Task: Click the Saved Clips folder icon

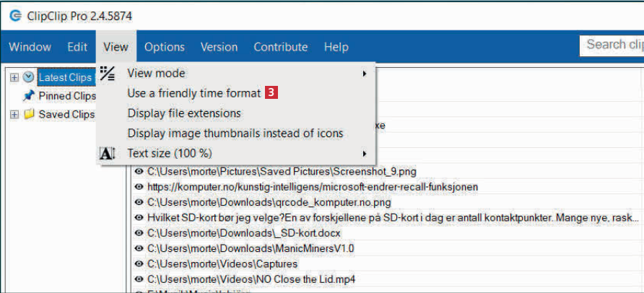Action: (x=29, y=115)
